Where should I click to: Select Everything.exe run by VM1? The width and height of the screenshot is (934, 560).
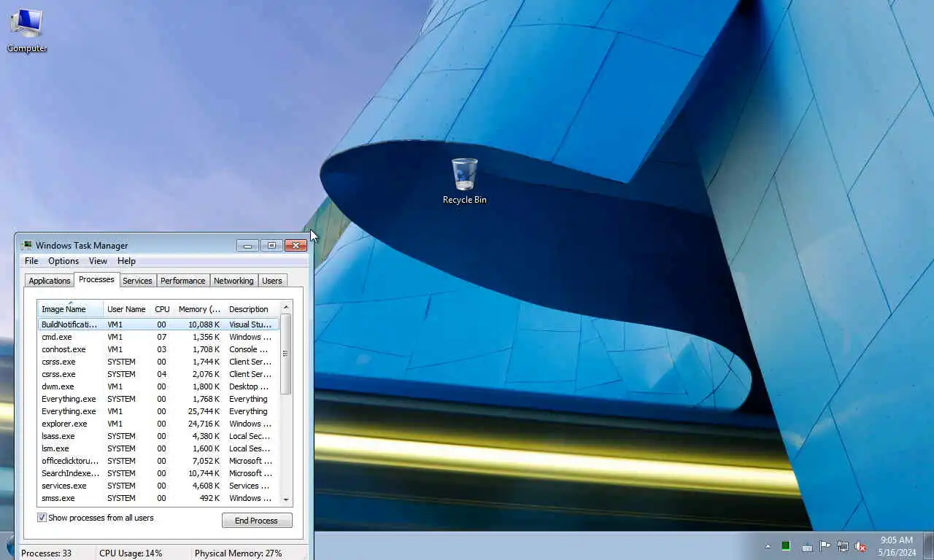click(x=158, y=411)
